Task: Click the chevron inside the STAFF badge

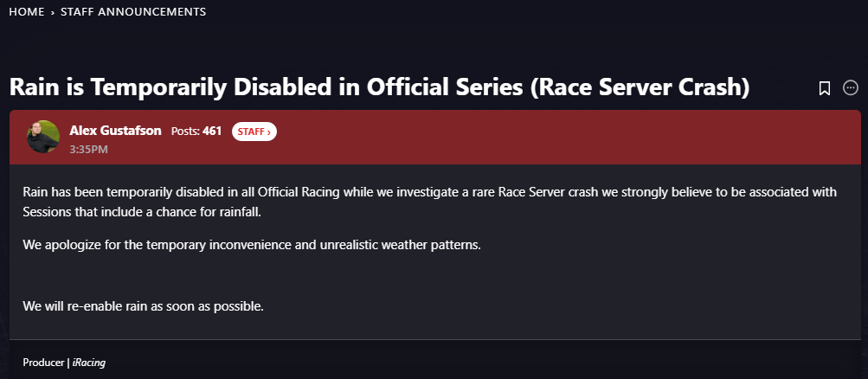Action: (269, 132)
